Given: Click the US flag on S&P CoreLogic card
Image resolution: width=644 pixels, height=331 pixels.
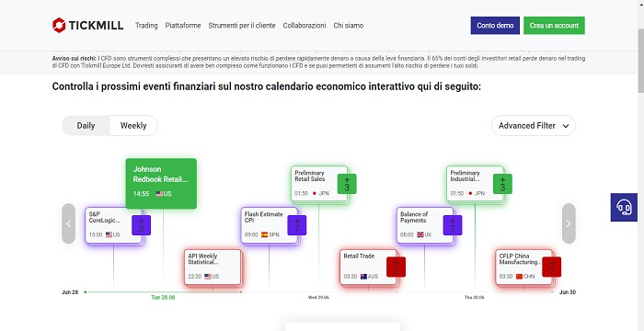Looking at the screenshot, I should (109, 234).
